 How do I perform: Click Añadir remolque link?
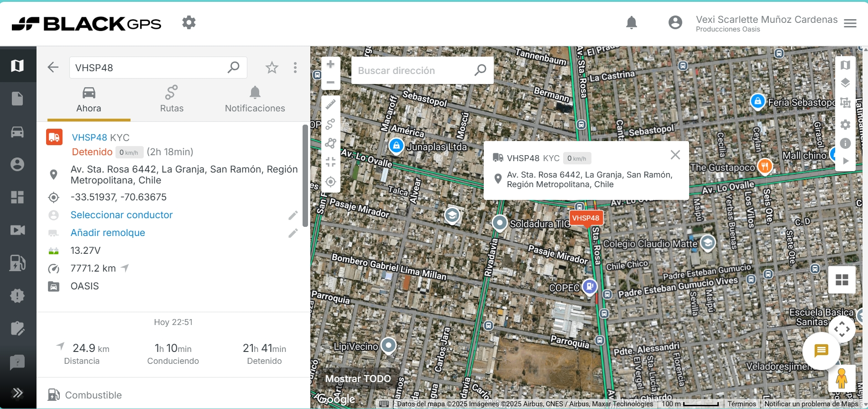[108, 233]
